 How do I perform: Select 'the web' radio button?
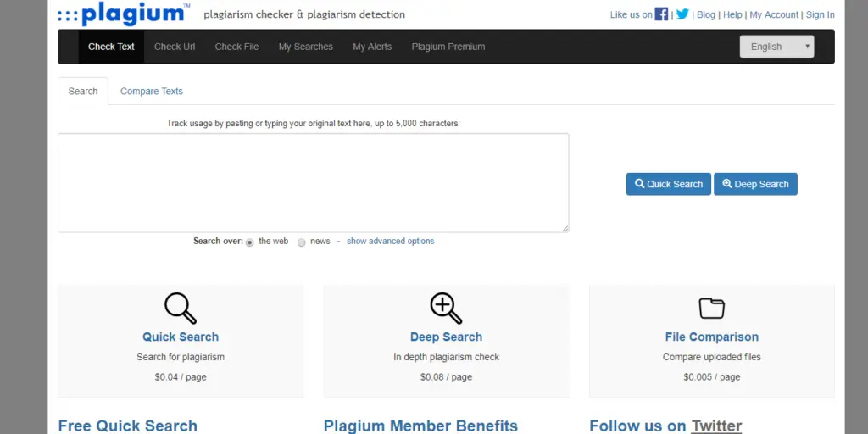click(x=250, y=242)
